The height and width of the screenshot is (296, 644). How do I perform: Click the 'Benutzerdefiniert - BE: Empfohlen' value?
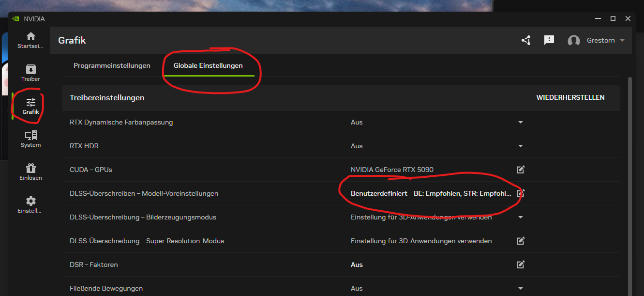pos(431,193)
